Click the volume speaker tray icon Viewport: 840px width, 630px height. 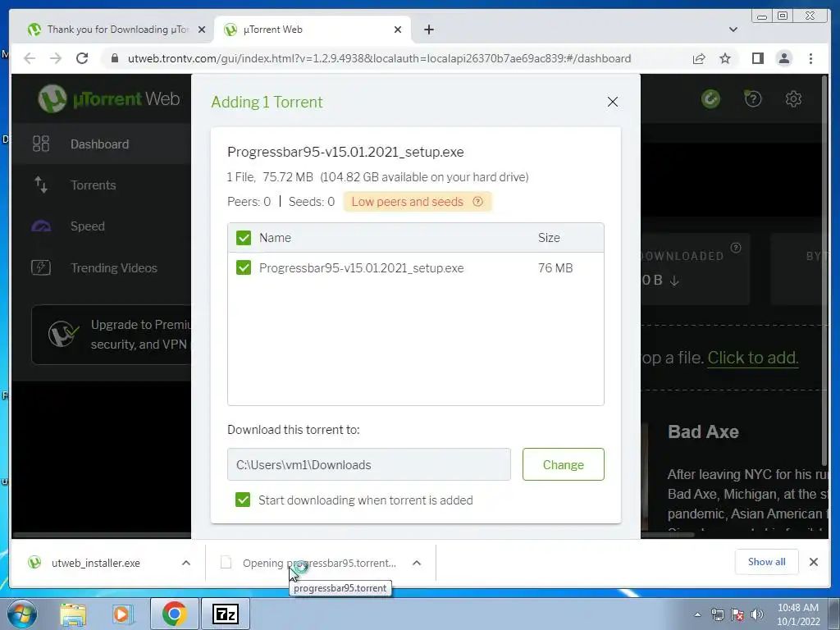pos(757,614)
